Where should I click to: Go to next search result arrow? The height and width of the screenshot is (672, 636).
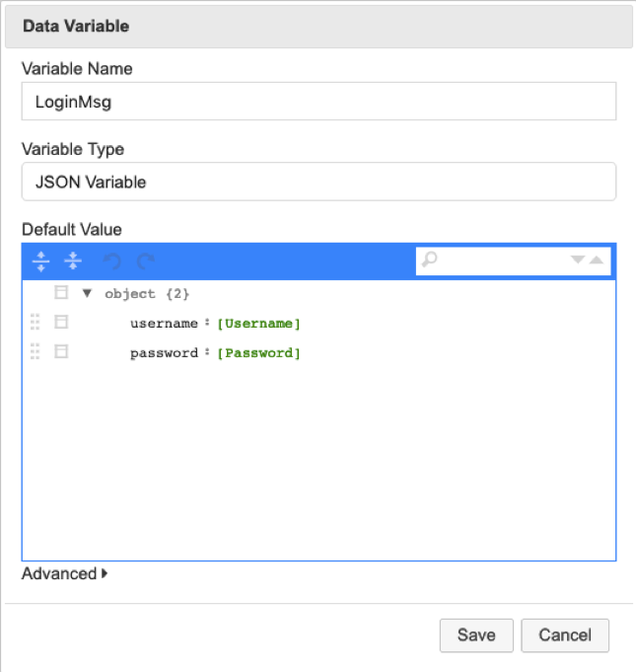point(577,260)
